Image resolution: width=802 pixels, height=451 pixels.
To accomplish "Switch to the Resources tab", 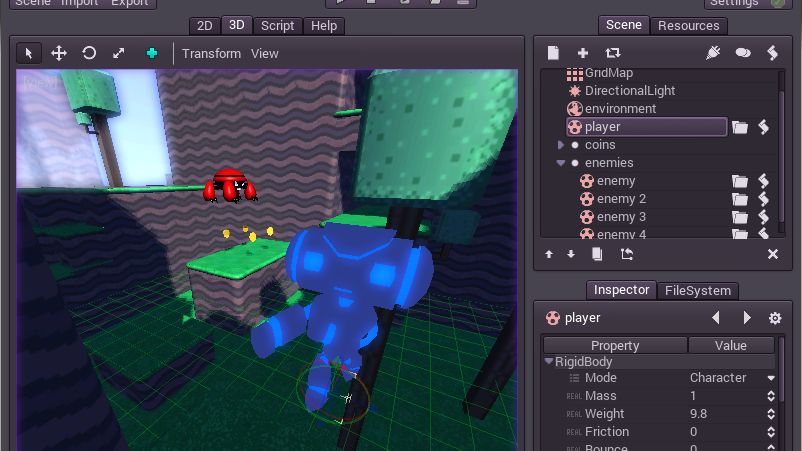I will (688, 26).
